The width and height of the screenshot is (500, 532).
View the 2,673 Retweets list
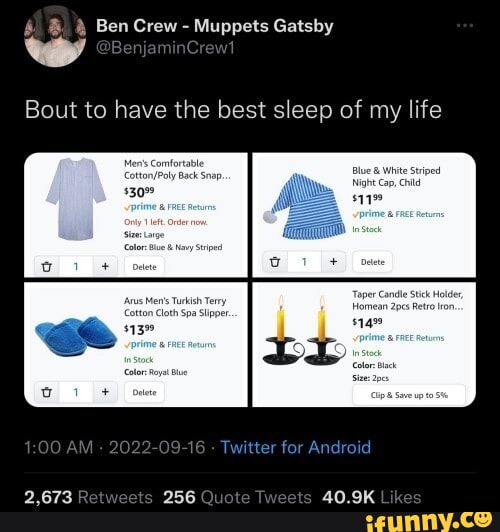tap(89, 497)
